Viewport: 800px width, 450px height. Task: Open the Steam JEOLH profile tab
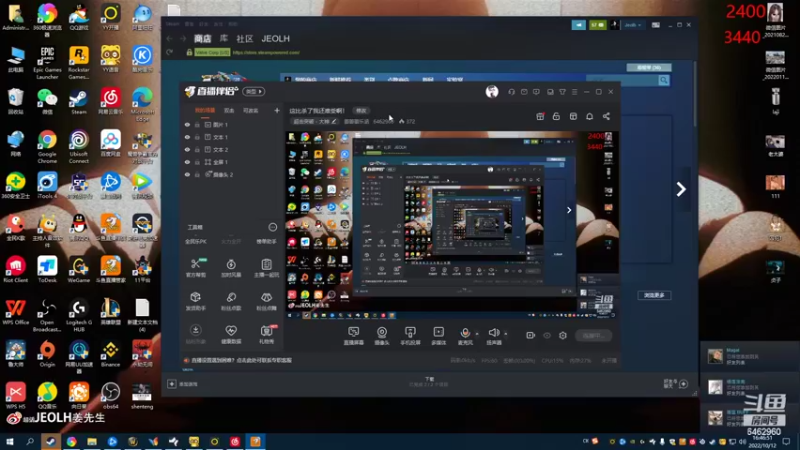tap(276, 38)
